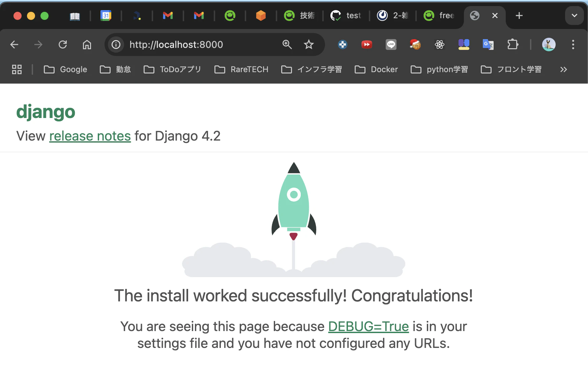
Task: Close the active localhost tab
Action: click(495, 16)
